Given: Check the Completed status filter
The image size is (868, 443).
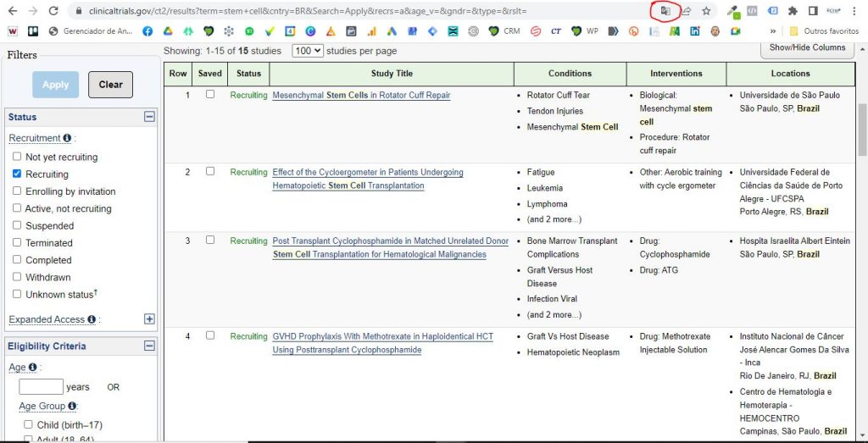Looking at the screenshot, I should pos(17,259).
